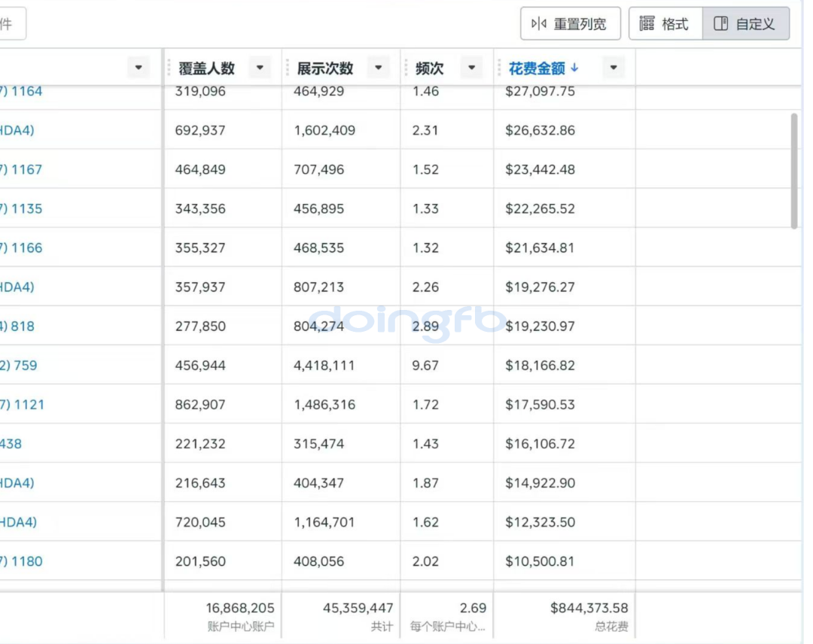Select the 自定义 customize option
Image resolution: width=813 pixels, height=644 pixels.
coord(746,24)
